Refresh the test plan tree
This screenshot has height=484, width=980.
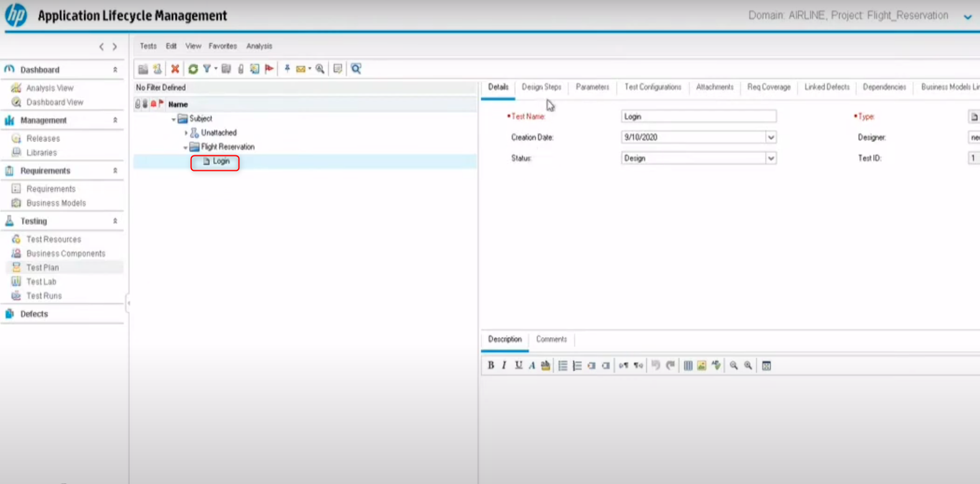coord(193,69)
